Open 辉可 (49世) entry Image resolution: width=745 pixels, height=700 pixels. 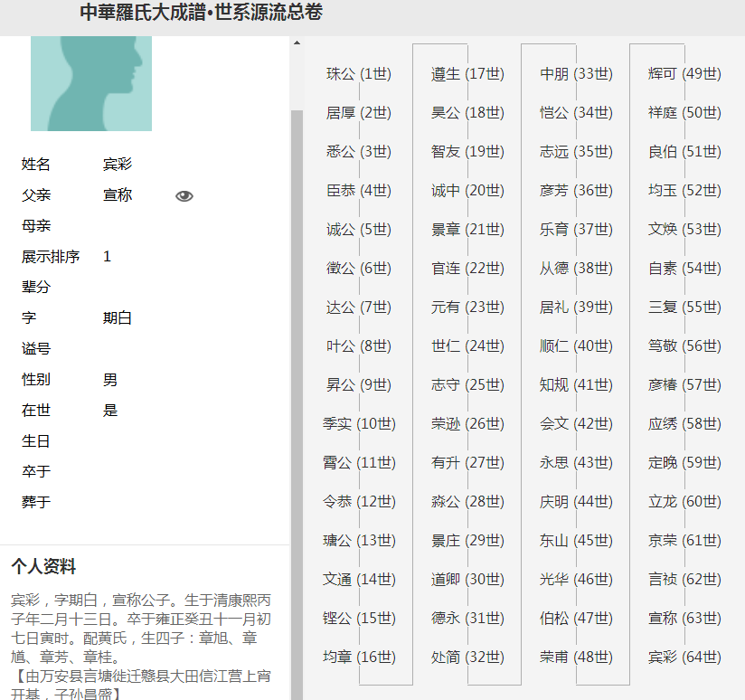click(x=684, y=74)
